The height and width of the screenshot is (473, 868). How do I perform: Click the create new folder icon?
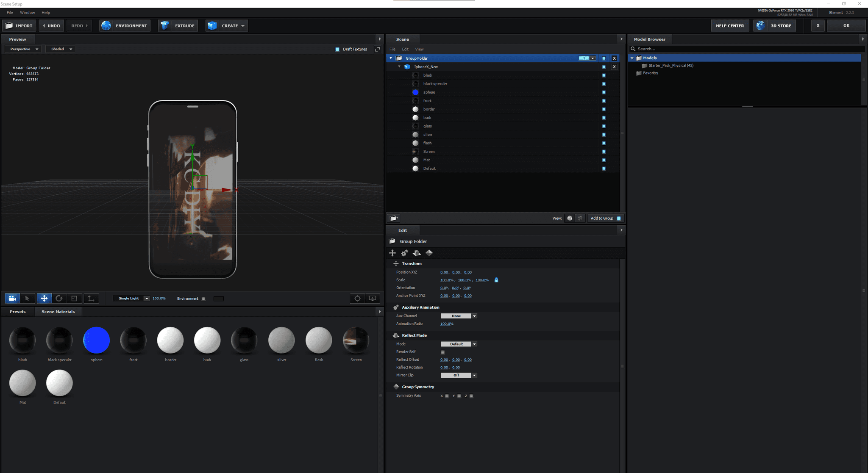coord(393,218)
